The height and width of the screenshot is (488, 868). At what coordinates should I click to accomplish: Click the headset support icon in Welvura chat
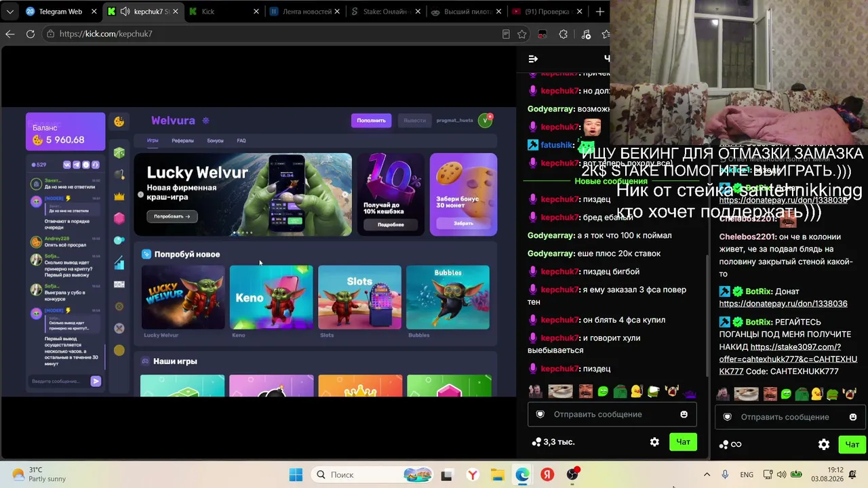point(96,165)
